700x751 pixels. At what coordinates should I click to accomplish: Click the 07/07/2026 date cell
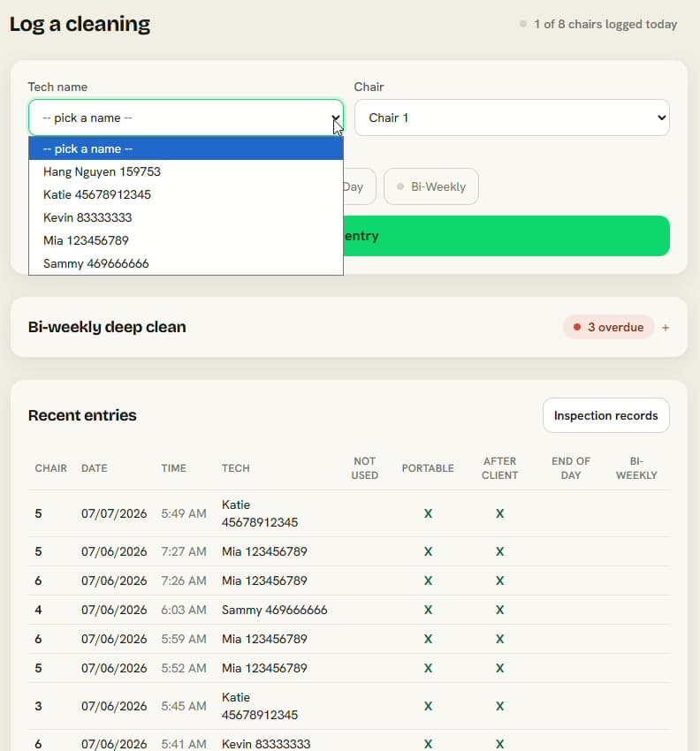[x=114, y=514]
